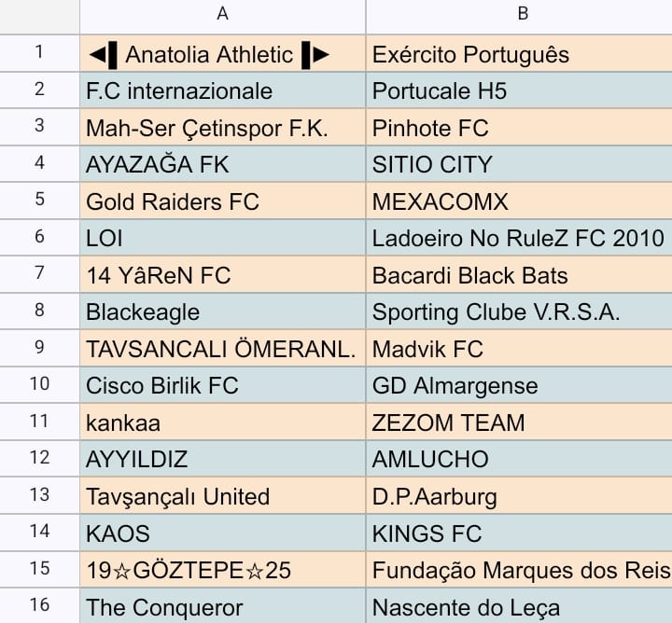Select the F.C internazionale cell
The height and width of the screenshot is (623, 672).
(222, 90)
